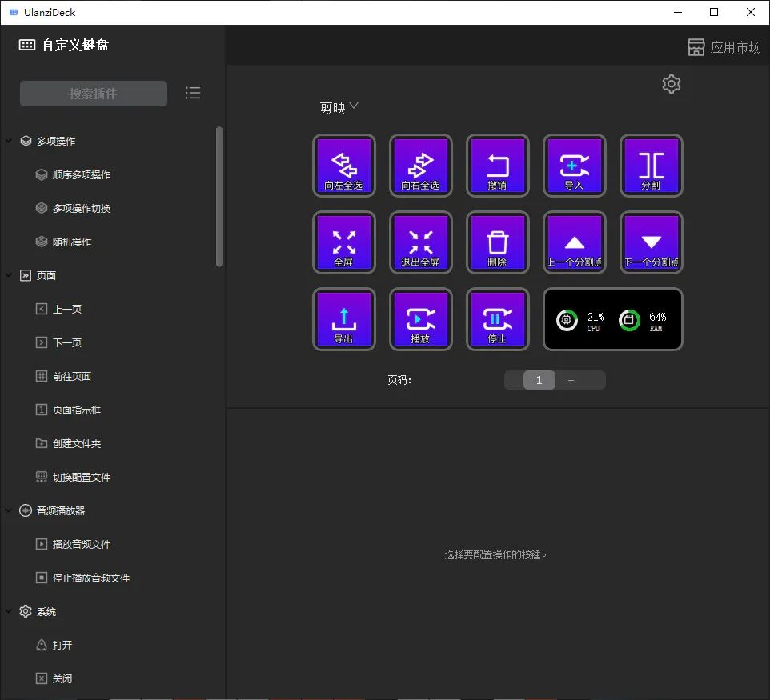Click the 搜索插件 search field
Screen dimensions: 770x700
point(94,94)
